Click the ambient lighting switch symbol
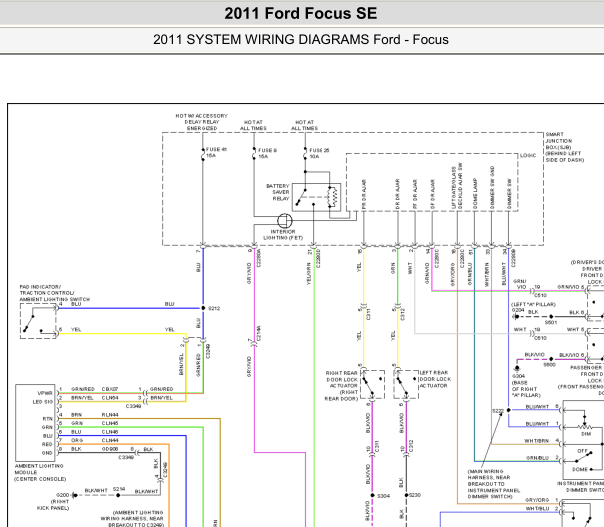 pyautogui.click(x=38, y=321)
